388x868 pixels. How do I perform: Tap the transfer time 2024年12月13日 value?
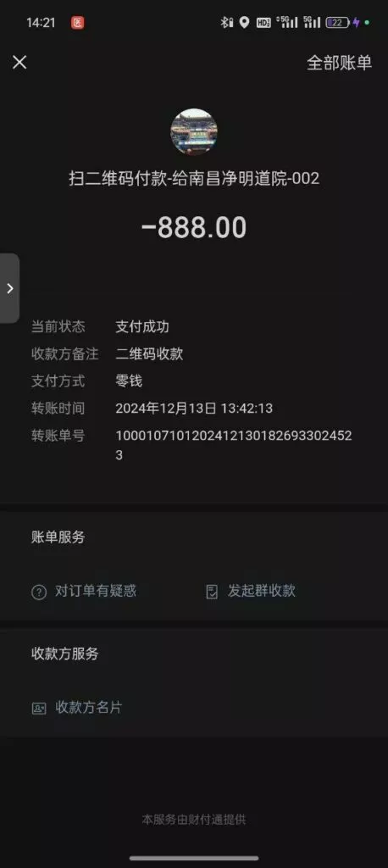pos(194,409)
